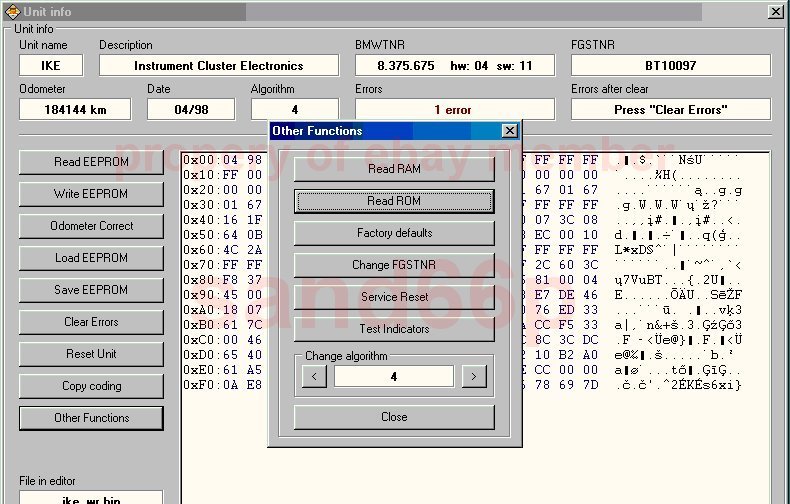Open Odometer Correct function
790x504 pixels.
coord(91,226)
